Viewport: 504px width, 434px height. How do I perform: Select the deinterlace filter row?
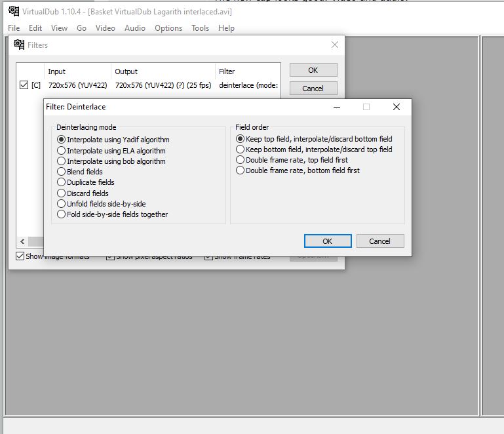tap(149, 85)
